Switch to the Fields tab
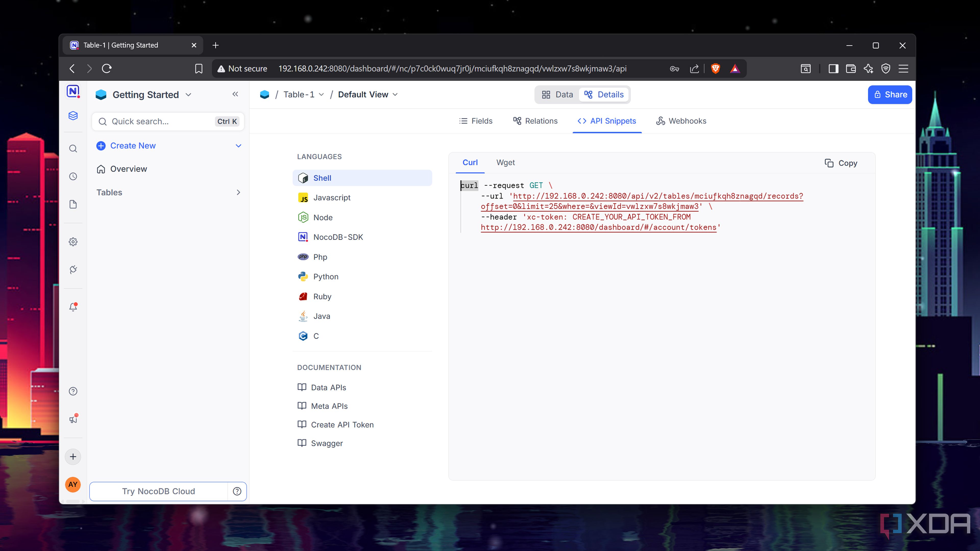The image size is (980, 551). pos(475,121)
